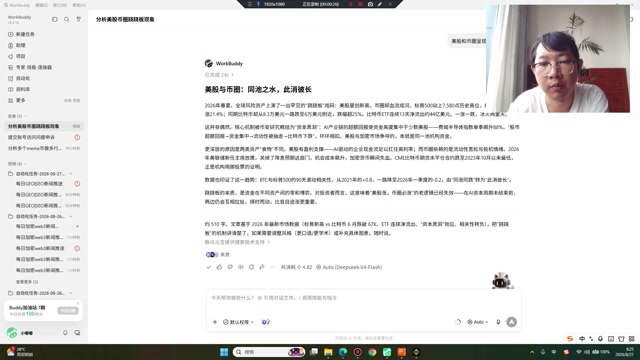
Task: Click the button on Buddy加油站 card
Action: pos(68,311)
